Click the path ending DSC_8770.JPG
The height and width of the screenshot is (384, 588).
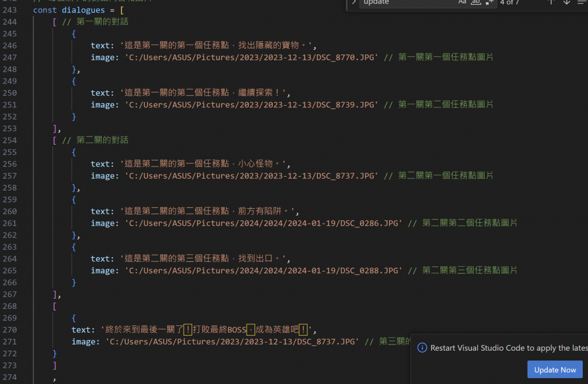(251, 57)
